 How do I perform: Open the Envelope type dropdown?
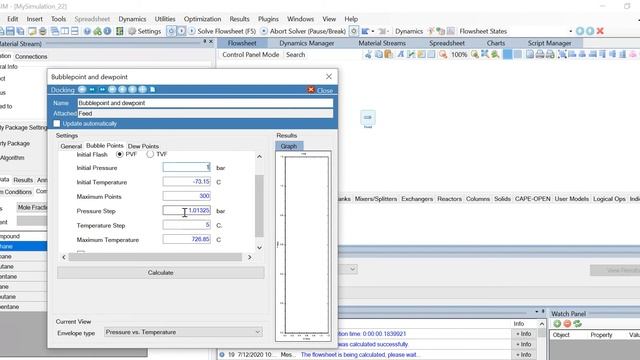tap(183, 332)
